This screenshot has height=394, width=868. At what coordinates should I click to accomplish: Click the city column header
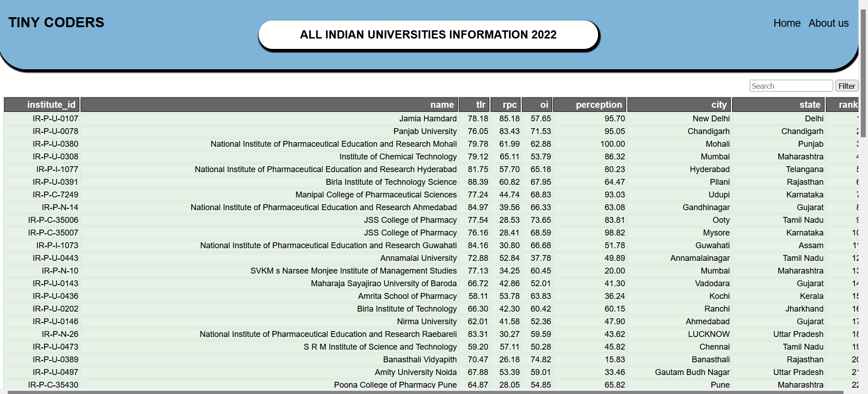679,105
